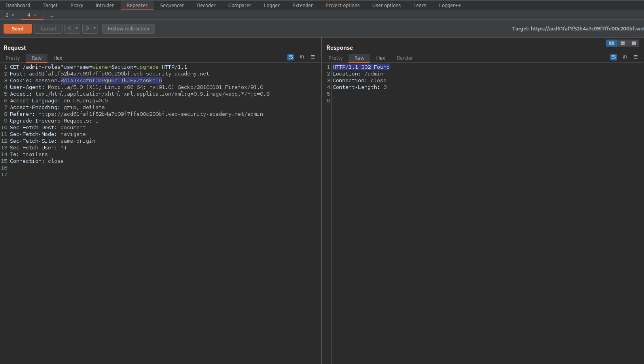
Task: Go to the Extender tab
Action: click(303, 5)
